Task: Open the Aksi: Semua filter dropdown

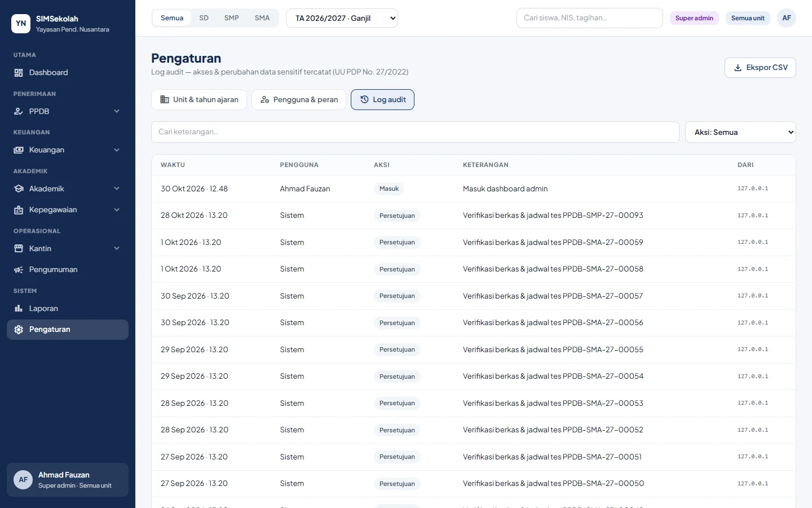Action: (x=740, y=132)
